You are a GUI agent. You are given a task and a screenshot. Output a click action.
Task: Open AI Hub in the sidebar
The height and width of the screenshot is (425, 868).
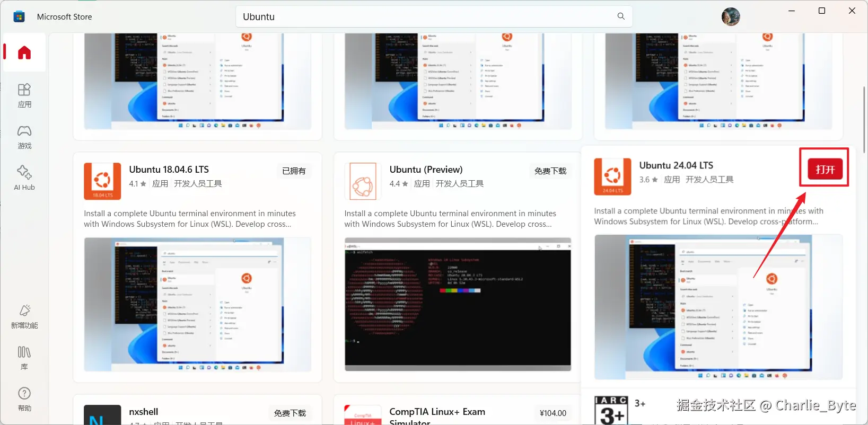24,178
